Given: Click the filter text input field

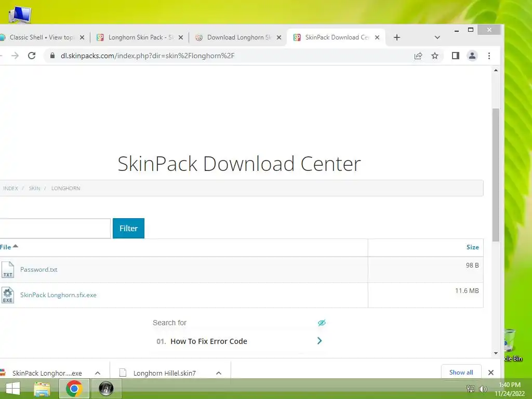Looking at the screenshot, I should point(54,229).
